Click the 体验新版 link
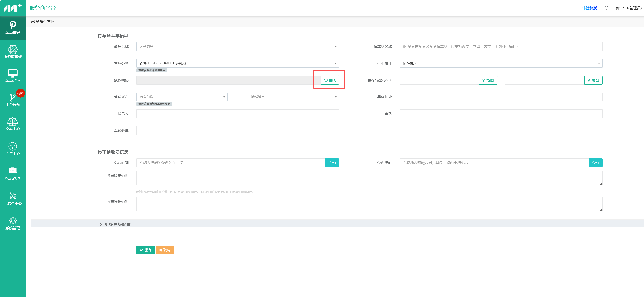 click(x=589, y=8)
